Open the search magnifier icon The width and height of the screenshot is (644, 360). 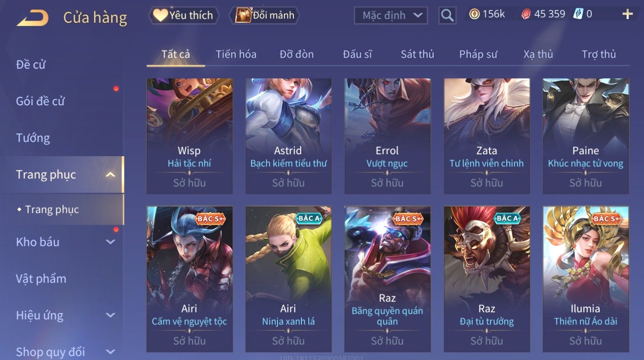click(x=447, y=15)
